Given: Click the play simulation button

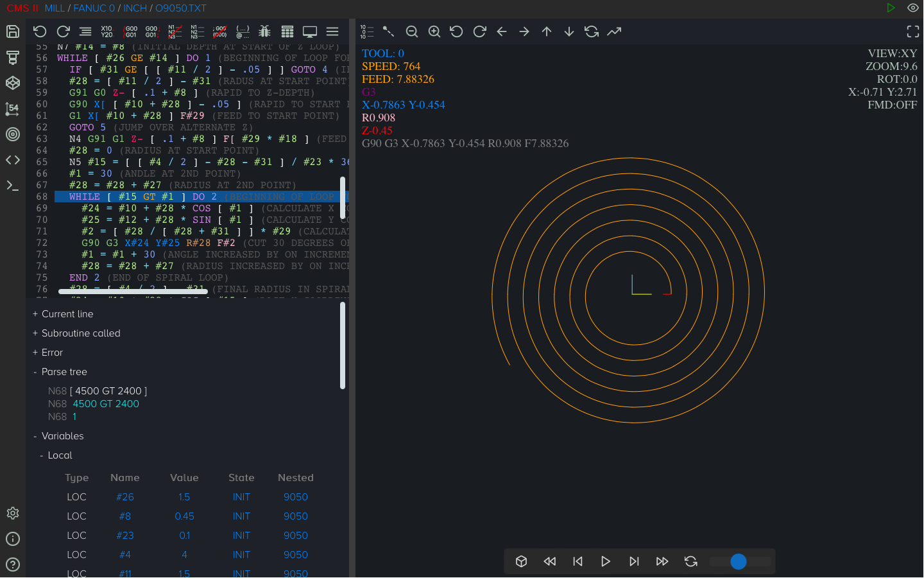Looking at the screenshot, I should tap(606, 561).
